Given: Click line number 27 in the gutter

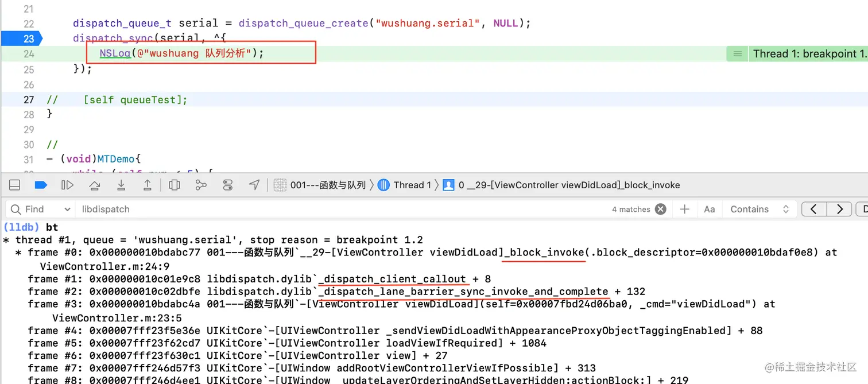Looking at the screenshot, I should point(29,99).
